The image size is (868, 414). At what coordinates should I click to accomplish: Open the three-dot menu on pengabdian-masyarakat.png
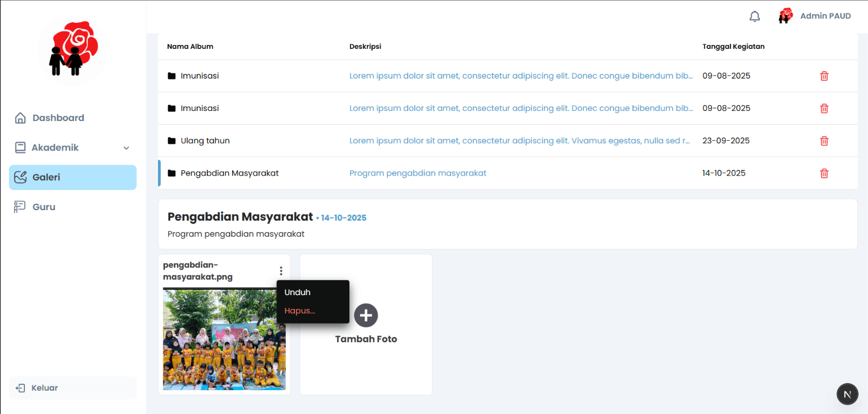pyautogui.click(x=281, y=271)
